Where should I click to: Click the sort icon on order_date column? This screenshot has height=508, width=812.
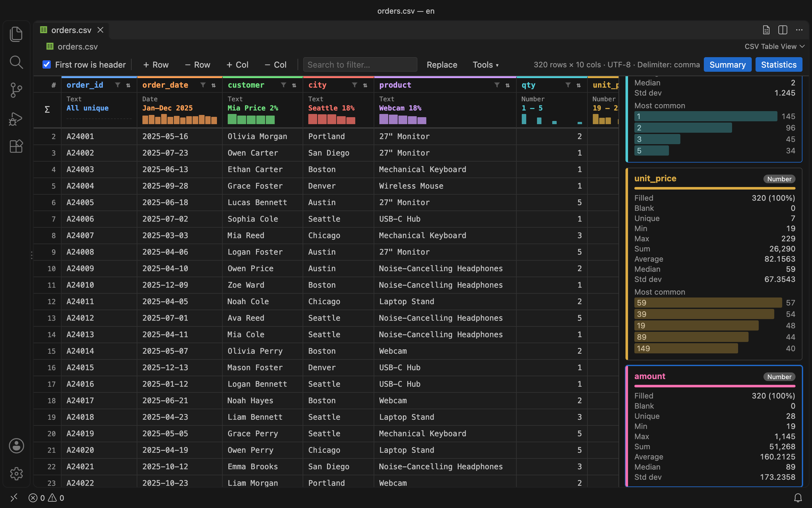coord(213,85)
